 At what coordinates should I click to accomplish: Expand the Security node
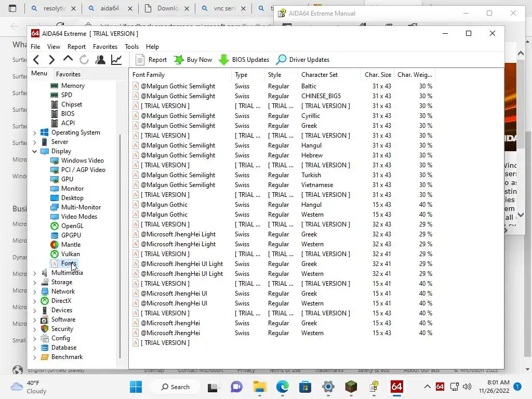[x=35, y=329]
